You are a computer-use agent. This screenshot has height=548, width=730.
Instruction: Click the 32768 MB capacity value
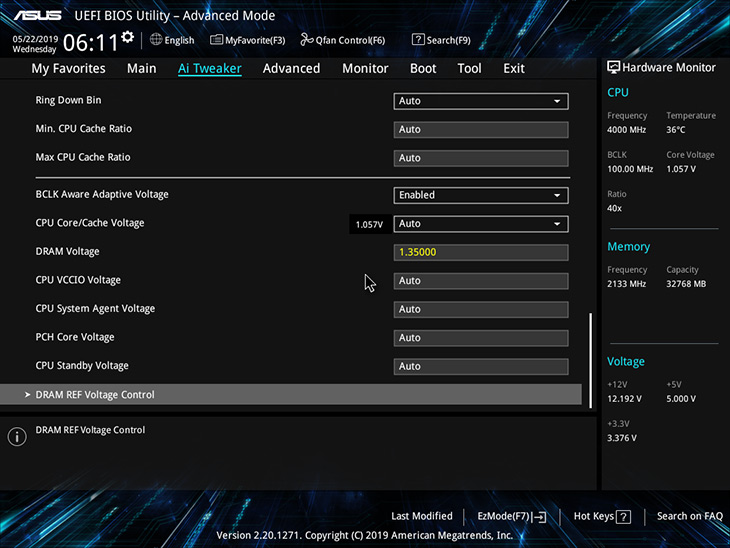pyautogui.click(x=686, y=284)
